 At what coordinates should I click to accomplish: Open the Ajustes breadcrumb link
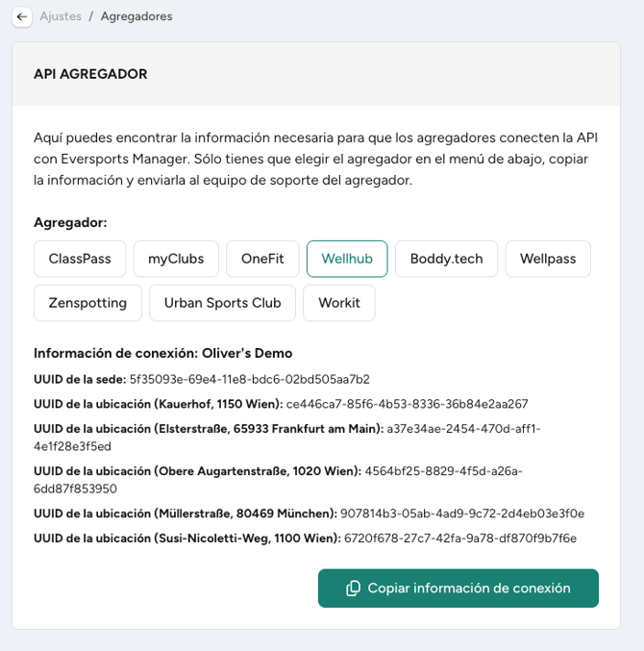pyautogui.click(x=61, y=16)
